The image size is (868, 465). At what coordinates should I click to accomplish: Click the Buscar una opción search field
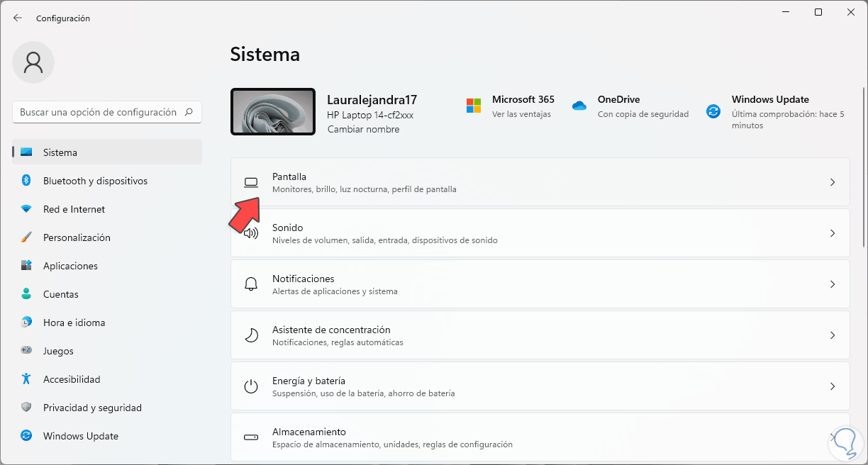pyautogui.click(x=99, y=112)
